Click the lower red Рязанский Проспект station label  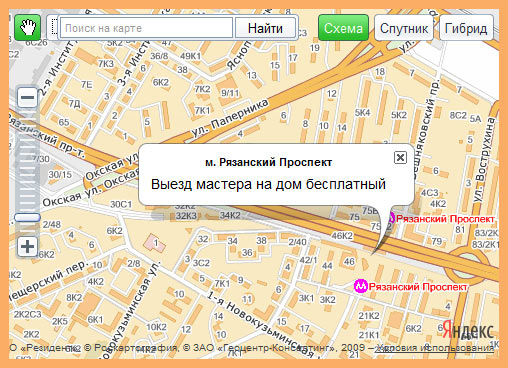418,287
